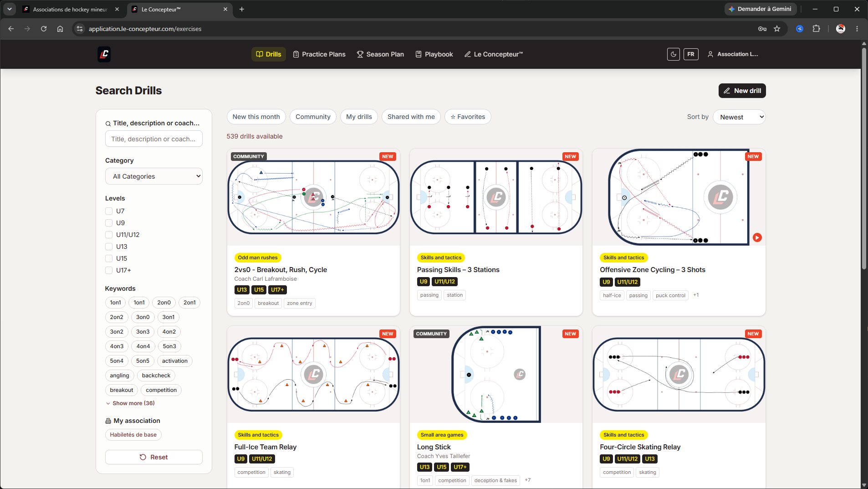Open the Playbook tab
This screenshot has width=868, height=489.
[434, 54]
